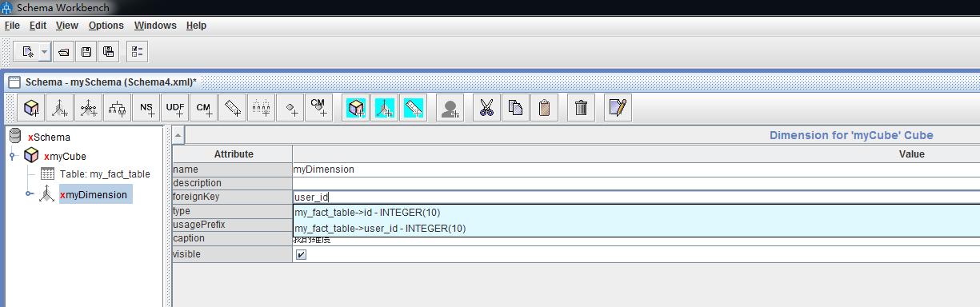Open the Options menu

106,26
